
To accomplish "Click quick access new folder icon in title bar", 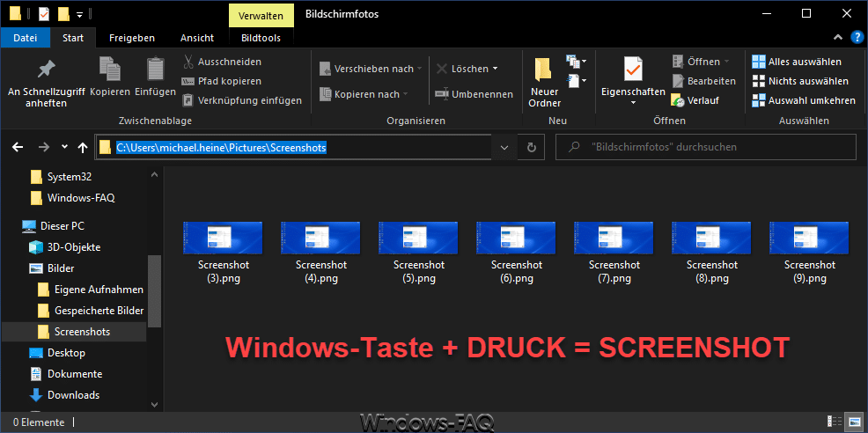I will (x=63, y=13).
